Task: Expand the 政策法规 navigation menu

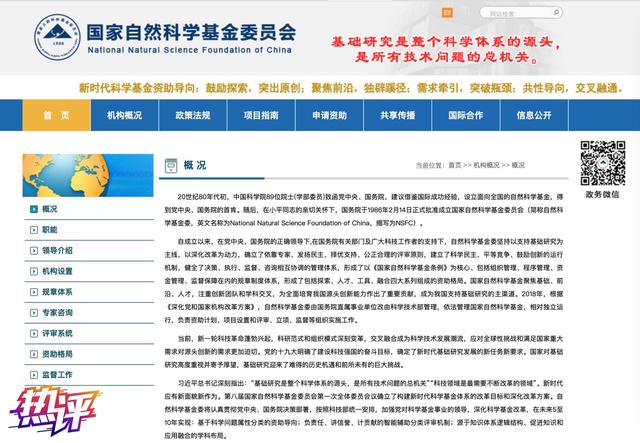Action: tap(193, 116)
